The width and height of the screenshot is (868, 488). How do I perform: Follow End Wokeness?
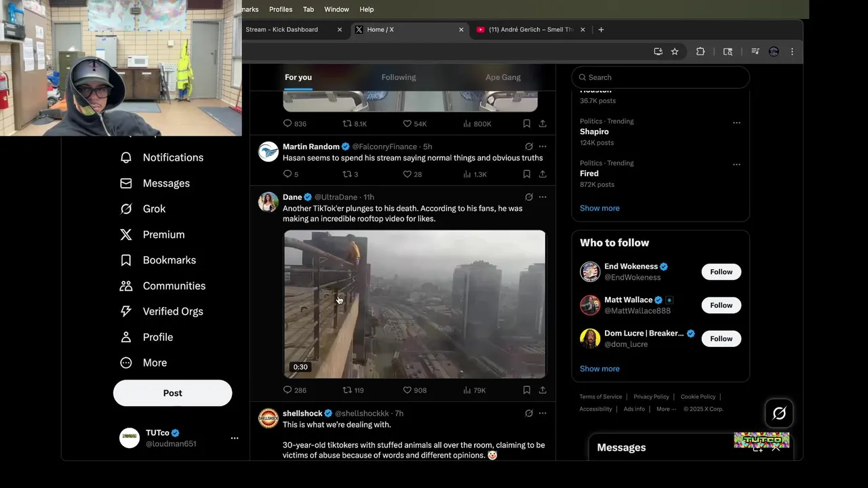(722, 272)
